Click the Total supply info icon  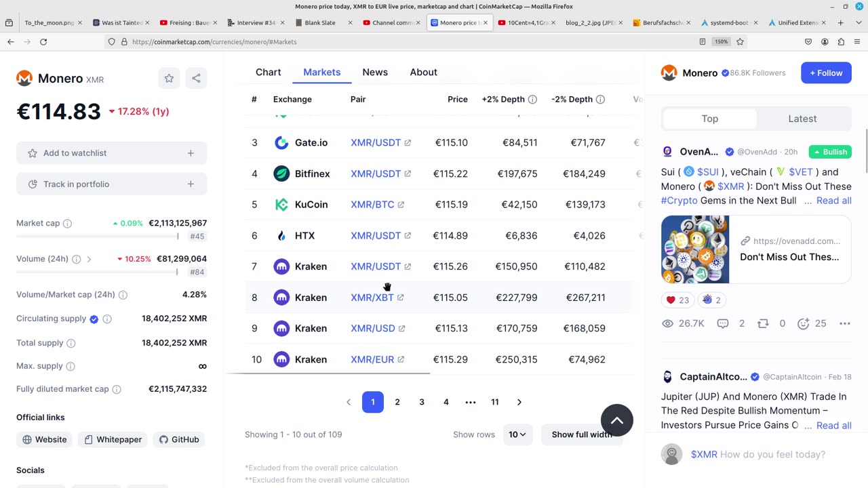point(71,343)
